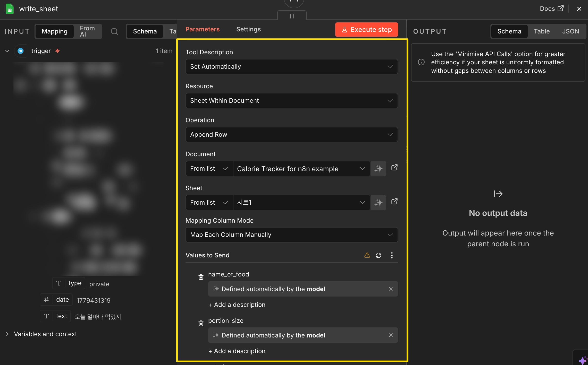Viewport: 588px width, 365px height.
Task: Click the text type icon beside 'type'
Action: pyautogui.click(x=59, y=283)
